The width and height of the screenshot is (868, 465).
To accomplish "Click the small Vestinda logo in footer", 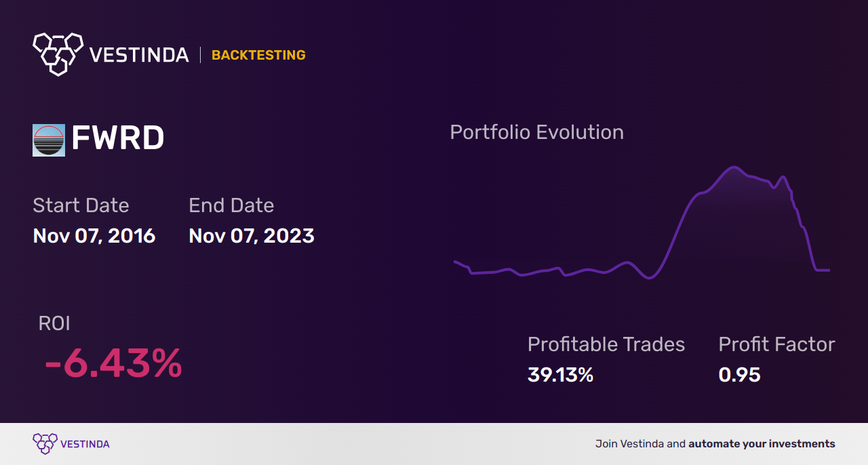I will click(x=45, y=443).
